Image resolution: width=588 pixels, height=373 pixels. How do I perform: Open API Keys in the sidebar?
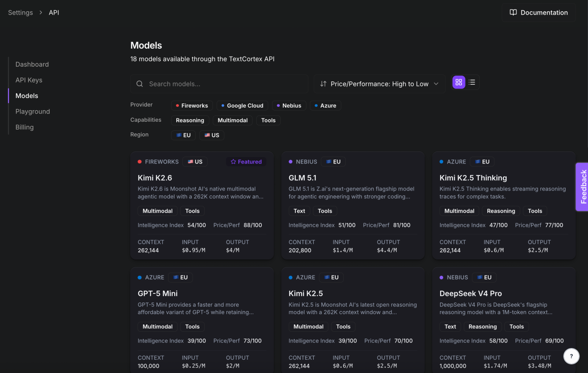[x=29, y=80]
